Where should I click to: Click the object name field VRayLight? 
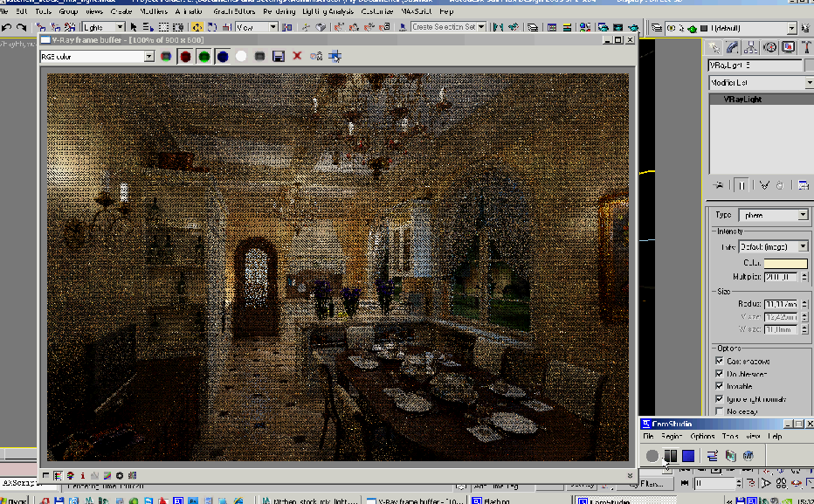click(755, 66)
